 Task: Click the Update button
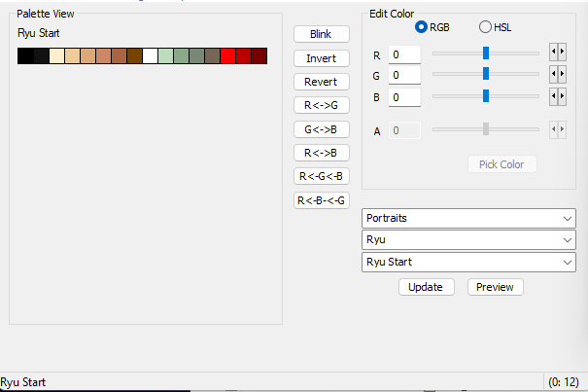pos(427,287)
